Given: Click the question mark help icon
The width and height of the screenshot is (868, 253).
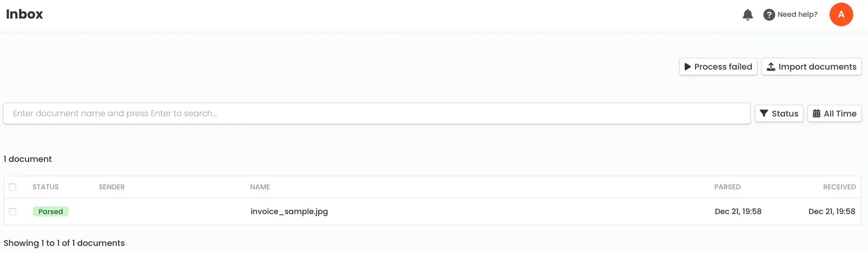Looking at the screenshot, I should tap(769, 15).
